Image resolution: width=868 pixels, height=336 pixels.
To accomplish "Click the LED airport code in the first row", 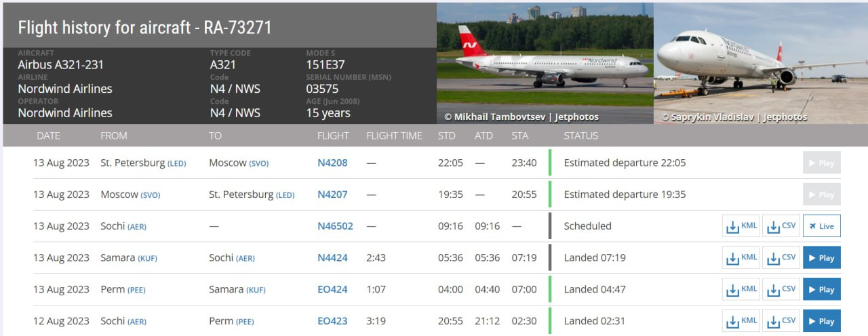I will 176,163.
